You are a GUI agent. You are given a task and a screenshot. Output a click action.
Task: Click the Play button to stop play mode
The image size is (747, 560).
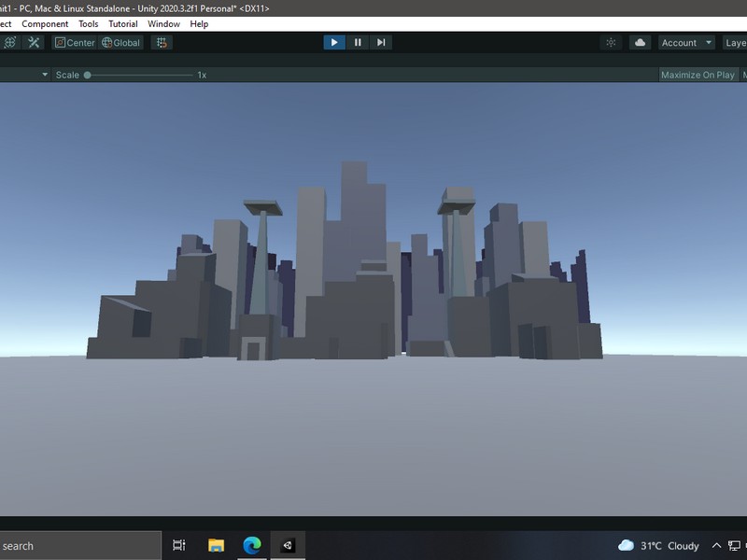(x=334, y=41)
